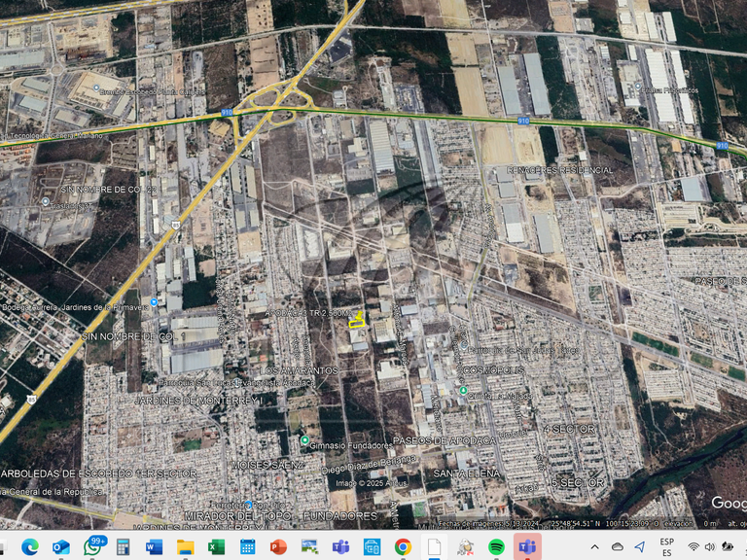Viewport: 747px width, 560px height.
Task: Launch Google Chrome from the taskbar
Action: pos(403,546)
